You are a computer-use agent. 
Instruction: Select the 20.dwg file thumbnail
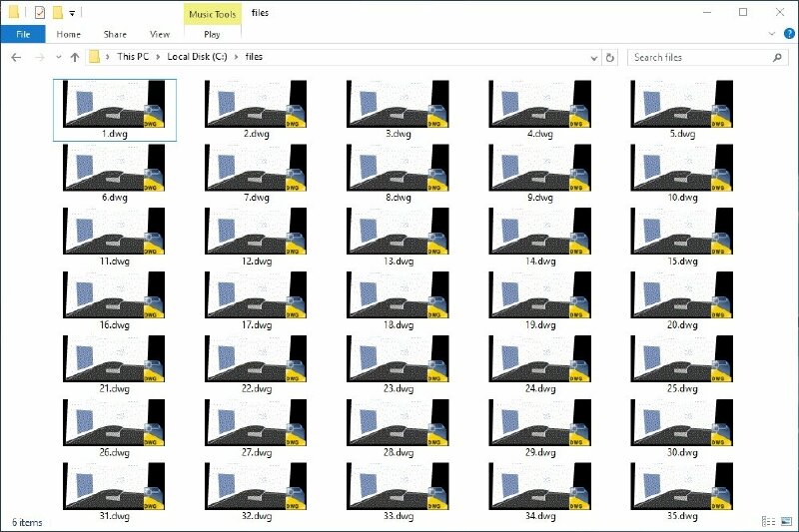click(682, 294)
